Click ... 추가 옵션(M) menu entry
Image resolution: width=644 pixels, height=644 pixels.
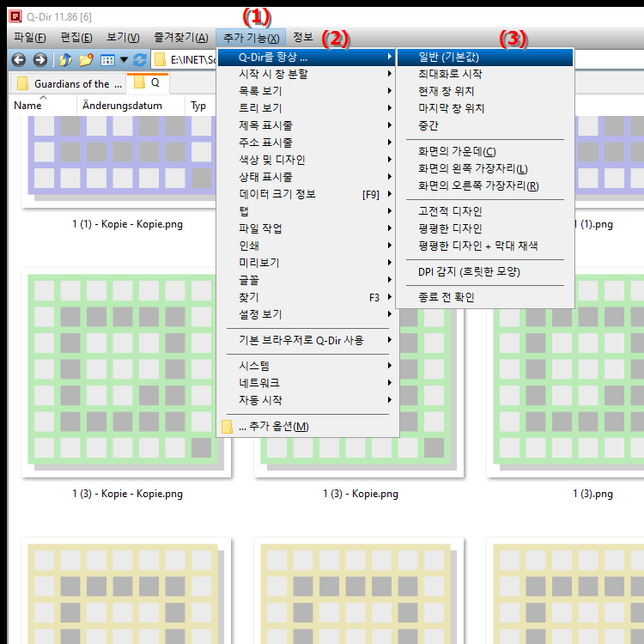coord(307,426)
